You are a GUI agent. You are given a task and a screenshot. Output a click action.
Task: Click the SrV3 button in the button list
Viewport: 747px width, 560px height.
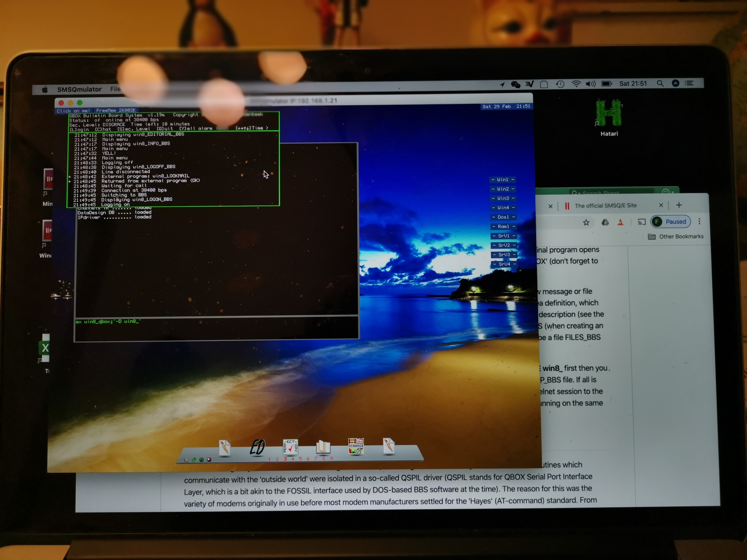click(504, 255)
